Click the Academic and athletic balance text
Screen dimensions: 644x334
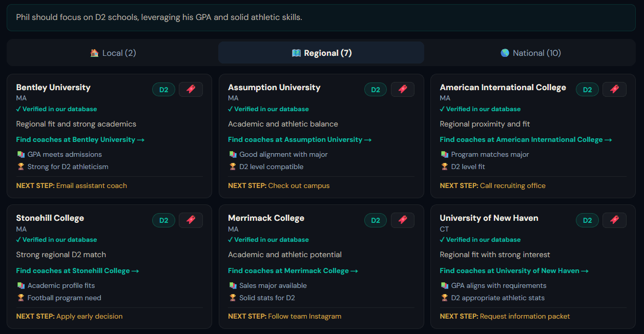[x=283, y=124]
